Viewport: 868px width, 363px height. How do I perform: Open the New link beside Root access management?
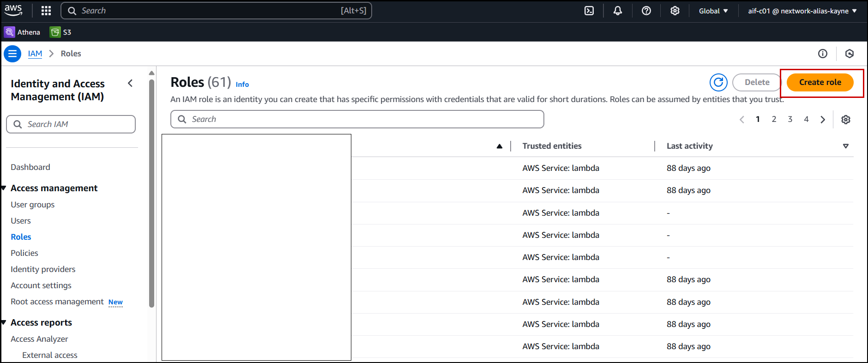[x=115, y=302]
